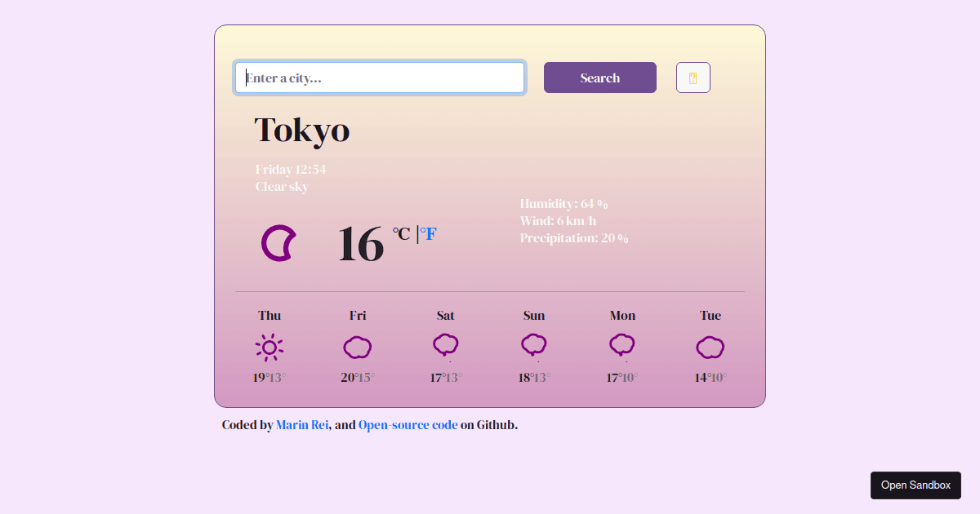Switch temperature display to Celsius
Image resolution: width=980 pixels, height=514 pixels.
pos(399,234)
